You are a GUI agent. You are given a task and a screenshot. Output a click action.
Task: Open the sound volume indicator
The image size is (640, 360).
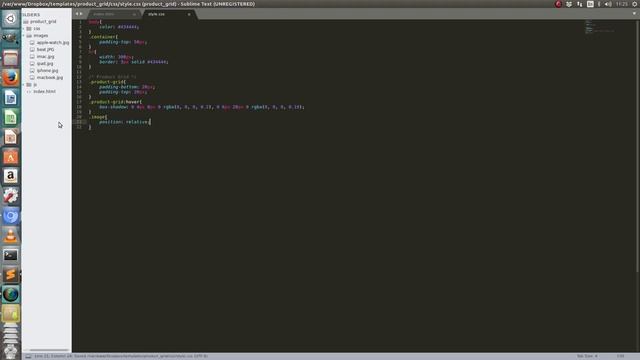(608, 4)
